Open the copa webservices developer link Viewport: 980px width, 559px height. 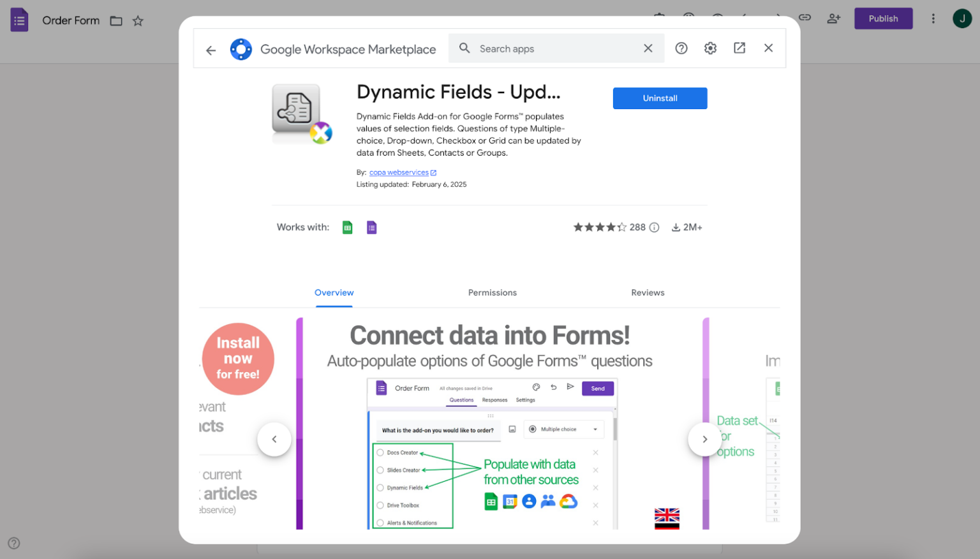pos(399,172)
